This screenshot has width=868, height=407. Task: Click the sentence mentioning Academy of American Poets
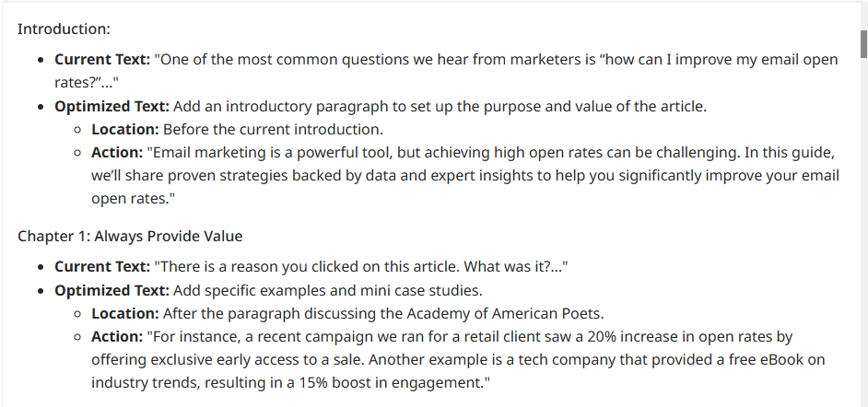click(x=383, y=314)
